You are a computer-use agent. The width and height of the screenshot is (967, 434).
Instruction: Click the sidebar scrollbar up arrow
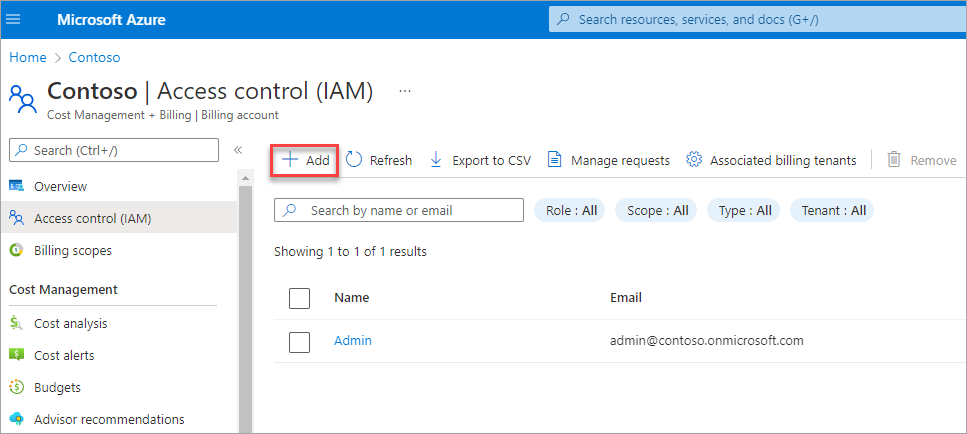[x=245, y=179]
